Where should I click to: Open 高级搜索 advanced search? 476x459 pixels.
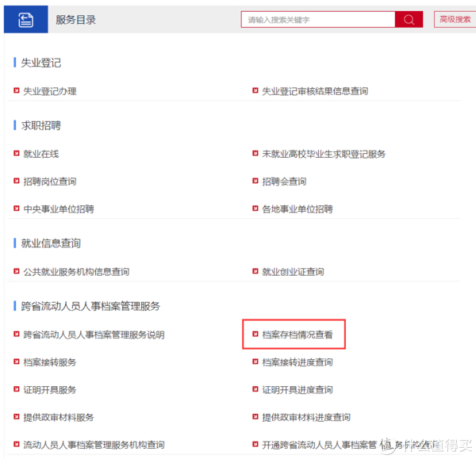[x=455, y=20]
